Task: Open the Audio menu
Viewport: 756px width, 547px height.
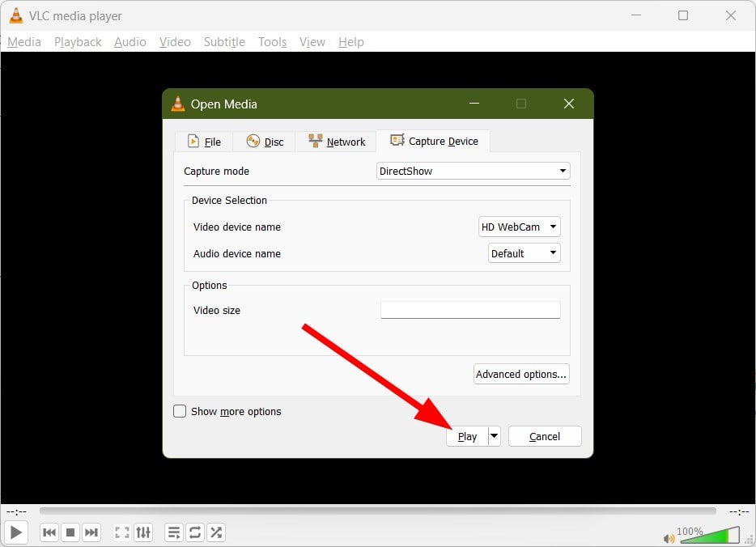Action: coord(130,42)
